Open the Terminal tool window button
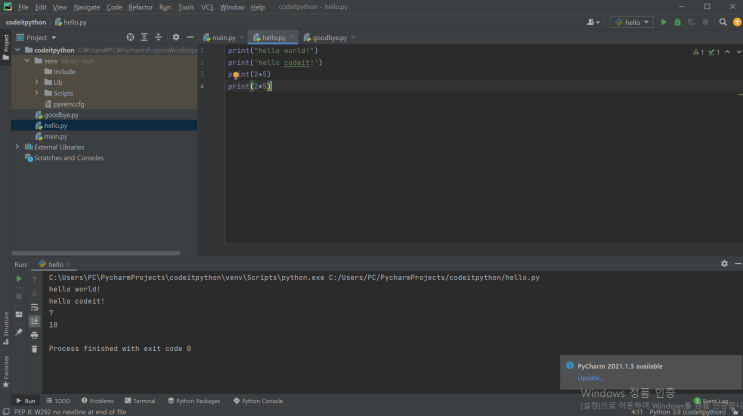743x416 pixels. (140, 400)
